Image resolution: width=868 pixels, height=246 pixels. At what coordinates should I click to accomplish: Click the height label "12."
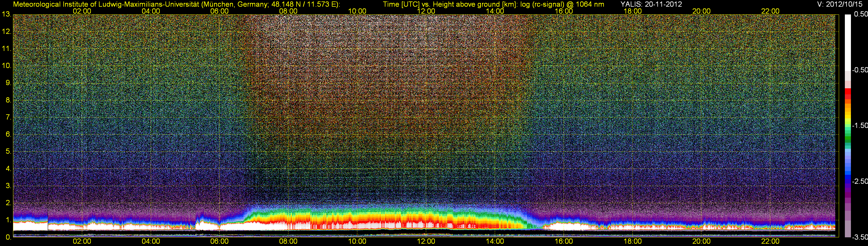pos(7,31)
